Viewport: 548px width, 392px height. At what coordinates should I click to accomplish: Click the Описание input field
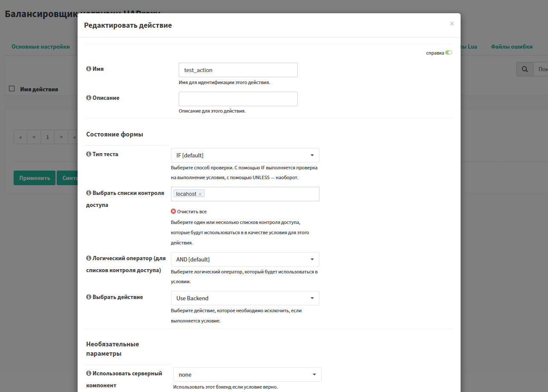(x=238, y=99)
